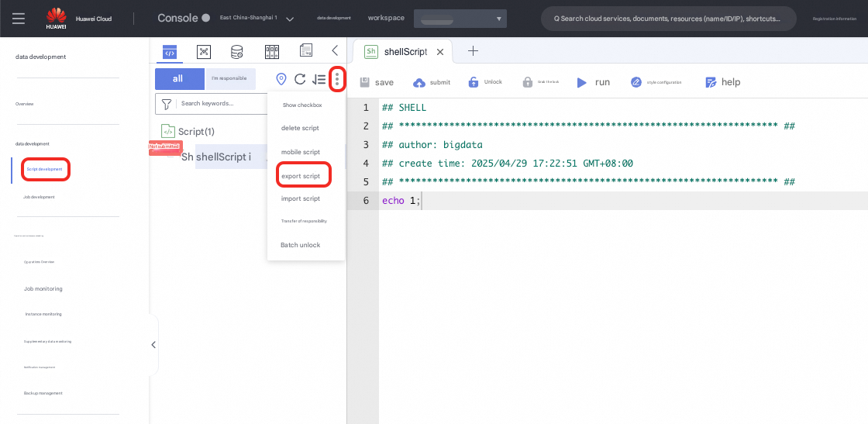Click the Huawei Cloud logo
The height and width of the screenshot is (424, 868).
tap(56, 19)
